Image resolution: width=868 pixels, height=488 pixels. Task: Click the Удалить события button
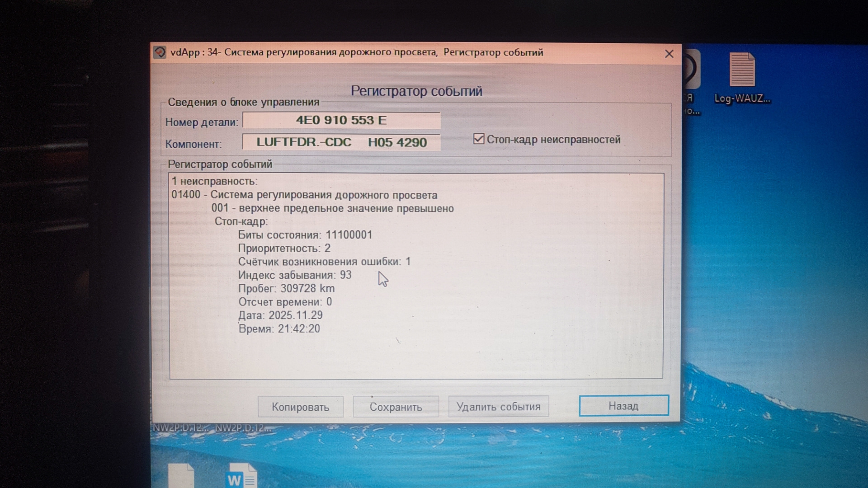[498, 407]
